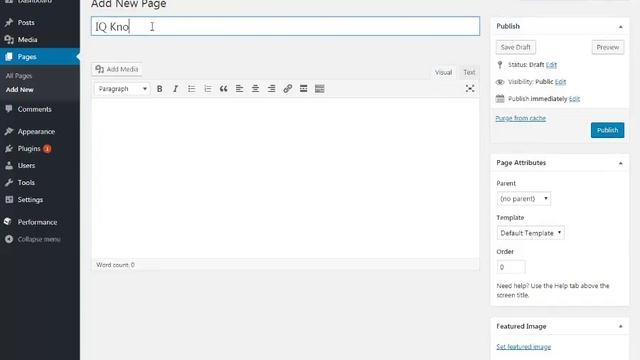Align text right
Screen dimensions: 640x360
tap(271, 89)
